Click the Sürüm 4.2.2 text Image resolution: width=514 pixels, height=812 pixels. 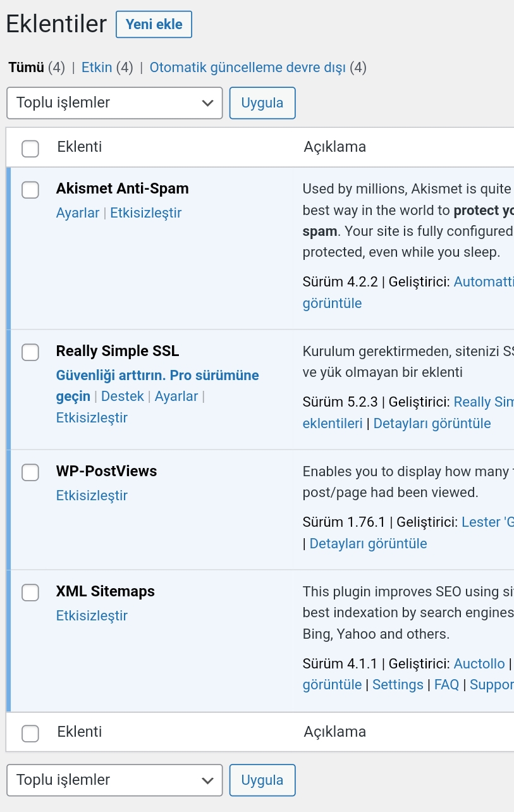(340, 282)
